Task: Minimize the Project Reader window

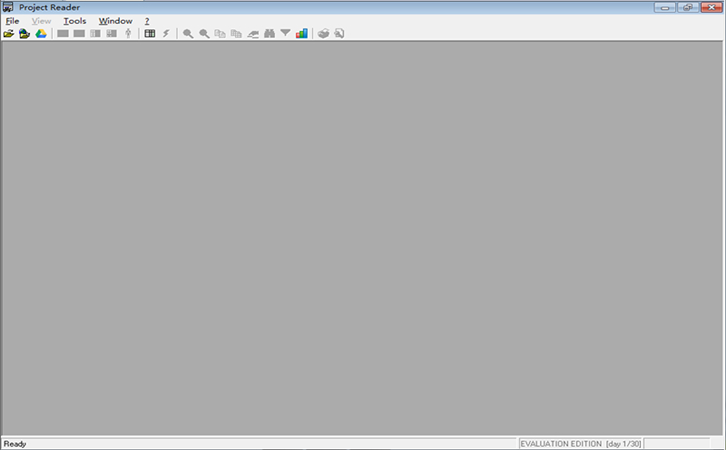Action: (x=665, y=7)
